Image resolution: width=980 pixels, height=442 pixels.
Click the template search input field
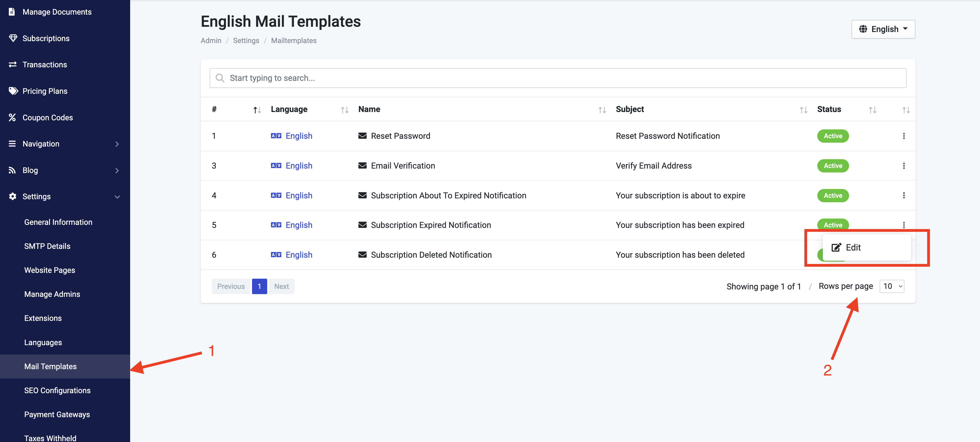(x=557, y=78)
